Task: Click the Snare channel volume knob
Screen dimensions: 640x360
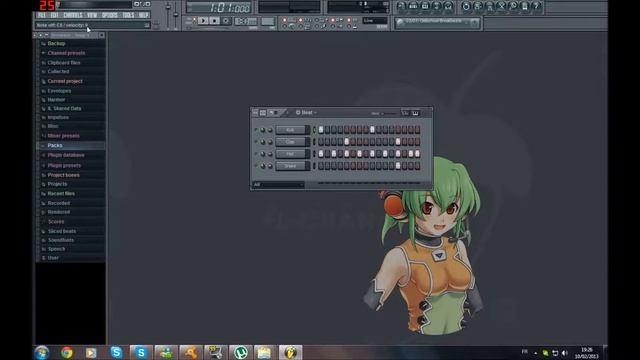Action: point(270,166)
